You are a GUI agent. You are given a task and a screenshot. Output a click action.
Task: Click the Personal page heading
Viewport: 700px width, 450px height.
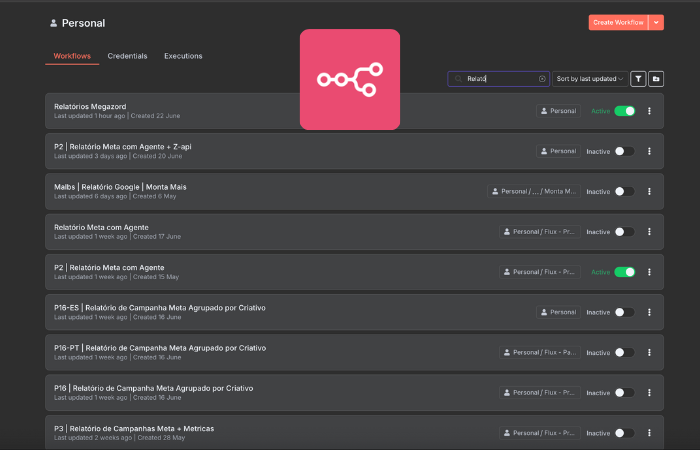[x=83, y=23]
